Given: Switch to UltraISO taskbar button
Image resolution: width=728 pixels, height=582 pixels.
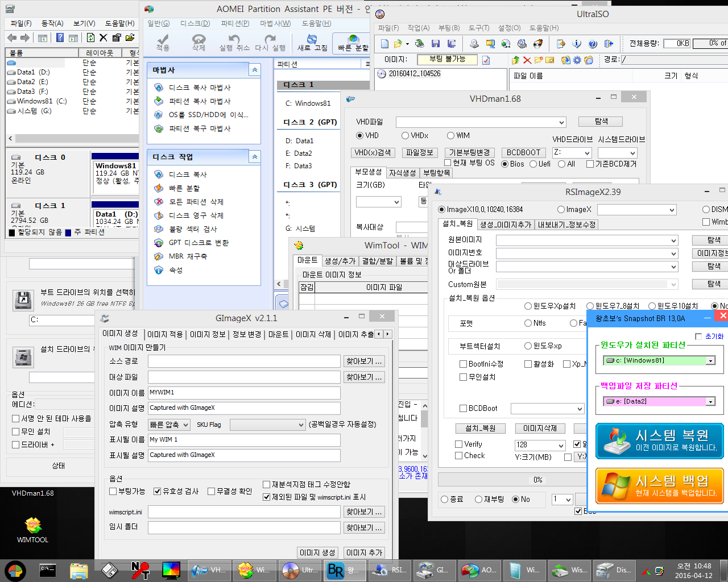Looking at the screenshot, I should click(x=301, y=570).
